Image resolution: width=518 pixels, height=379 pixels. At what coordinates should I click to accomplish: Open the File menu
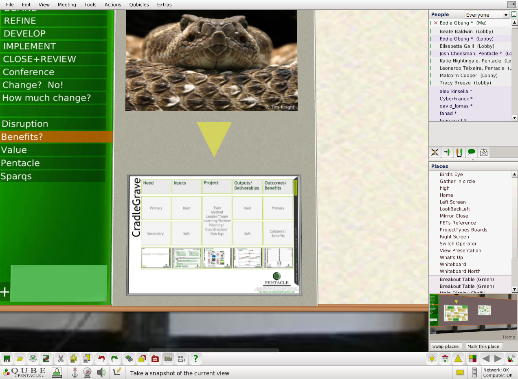pos(10,5)
